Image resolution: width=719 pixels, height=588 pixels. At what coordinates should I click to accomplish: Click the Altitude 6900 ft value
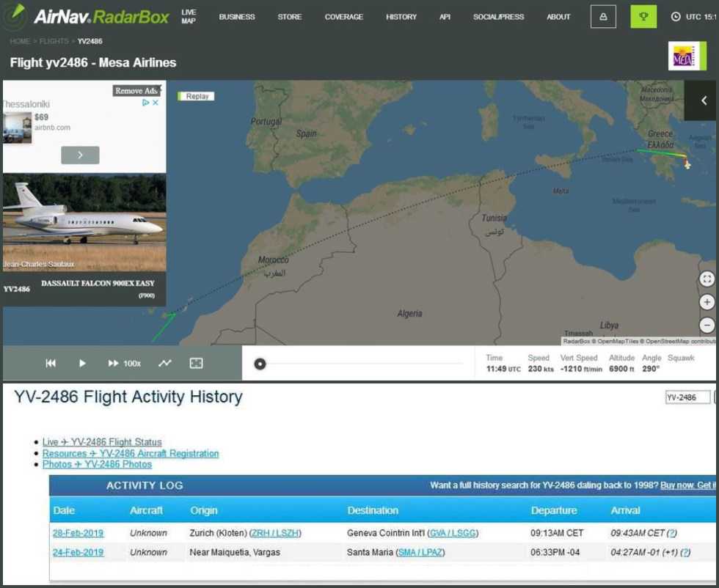621,369
